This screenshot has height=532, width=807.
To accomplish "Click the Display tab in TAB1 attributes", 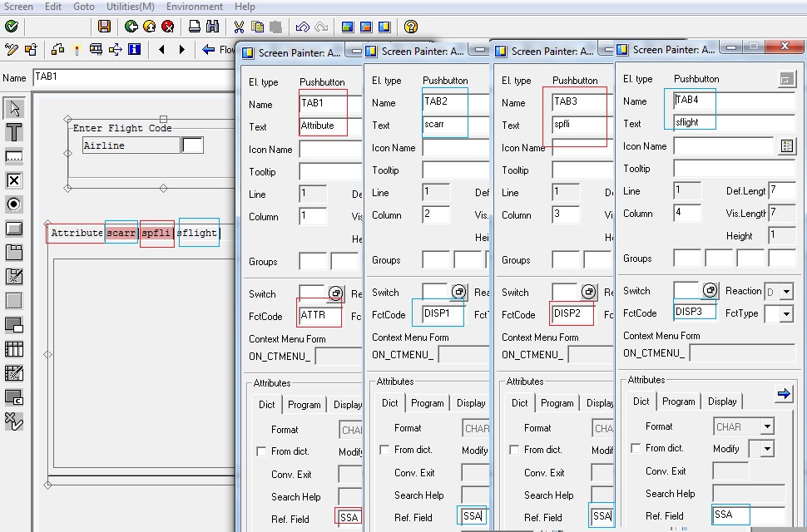I will (x=347, y=403).
